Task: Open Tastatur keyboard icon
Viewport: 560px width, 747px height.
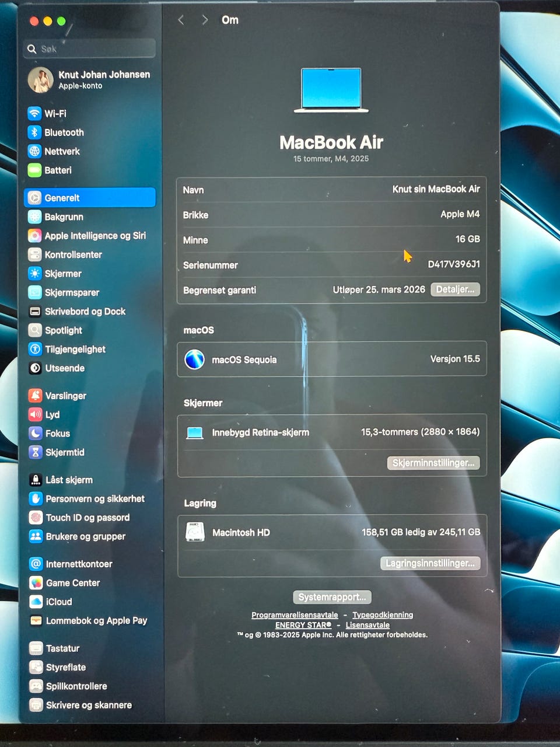Action: click(36, 648)
